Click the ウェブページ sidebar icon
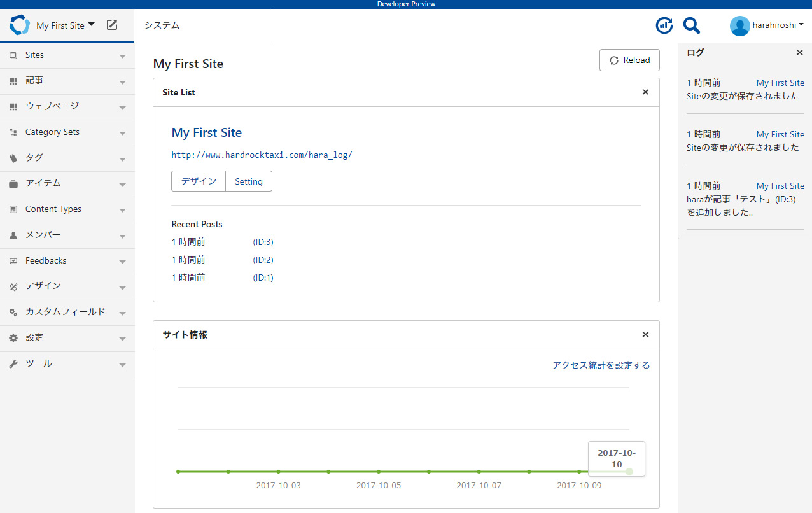 (13, 107)
